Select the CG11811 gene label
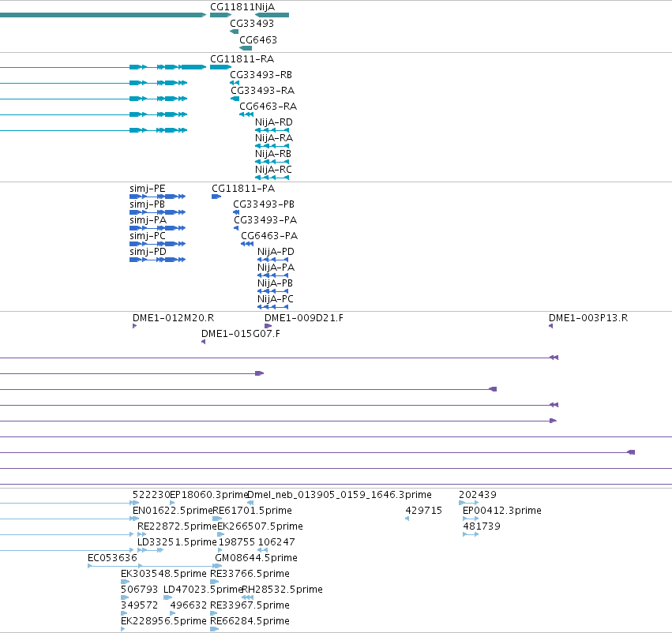This screenshot has width=672, height=633. (232, 7)
